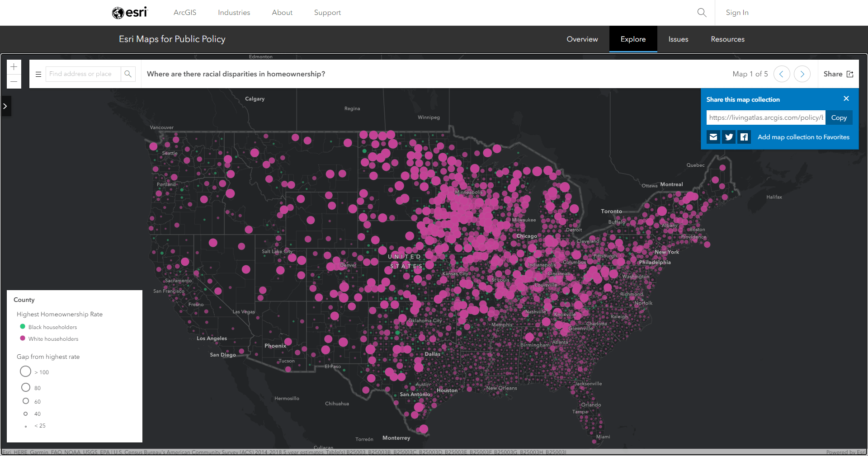Screen dimensions: 868x456
Task: Copy the map collection URL
Action: [839, 118]
